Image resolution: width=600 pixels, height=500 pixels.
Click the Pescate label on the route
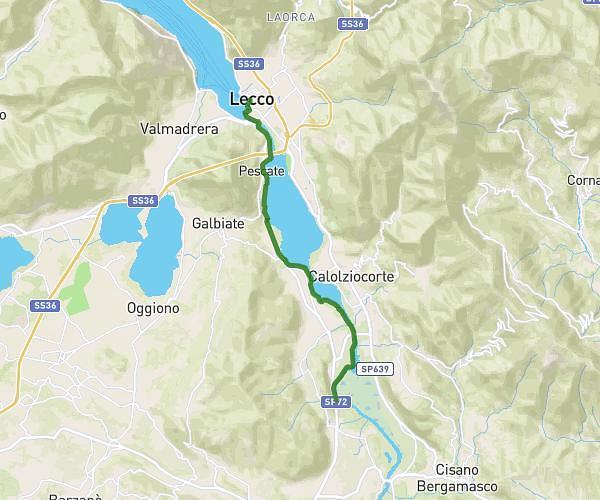pos(262,171)
